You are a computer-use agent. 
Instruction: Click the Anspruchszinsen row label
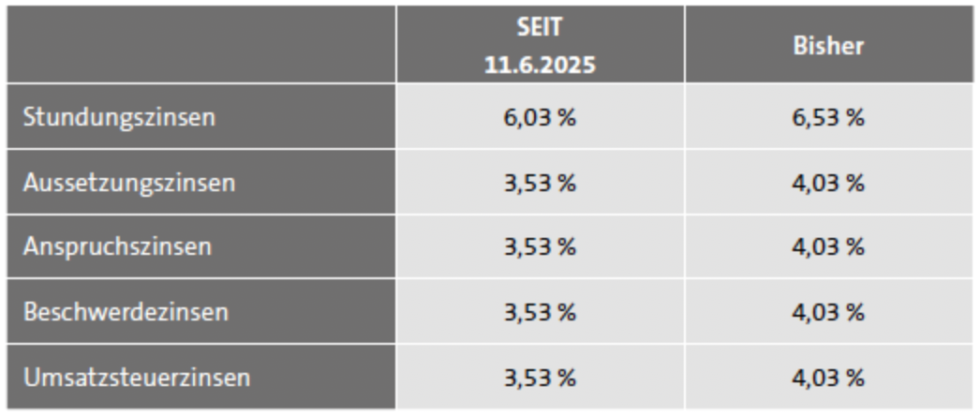tap(117, 247)
